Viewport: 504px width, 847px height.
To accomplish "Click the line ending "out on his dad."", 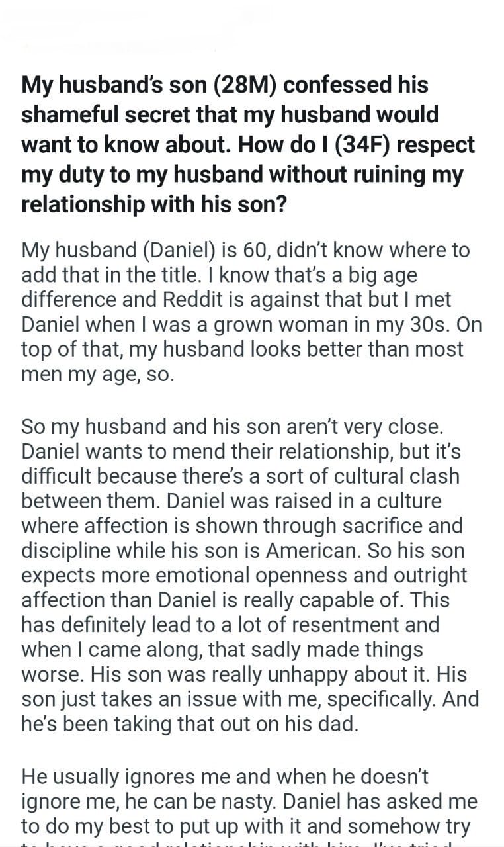I will (190, 723).
